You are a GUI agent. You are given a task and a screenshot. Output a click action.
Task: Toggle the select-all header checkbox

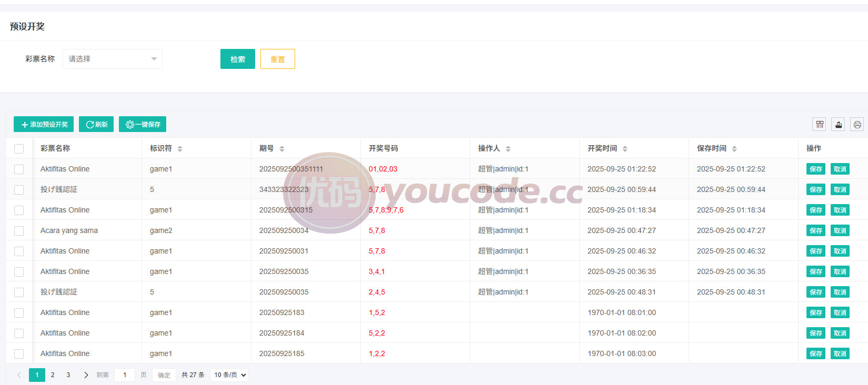(19, 149)
